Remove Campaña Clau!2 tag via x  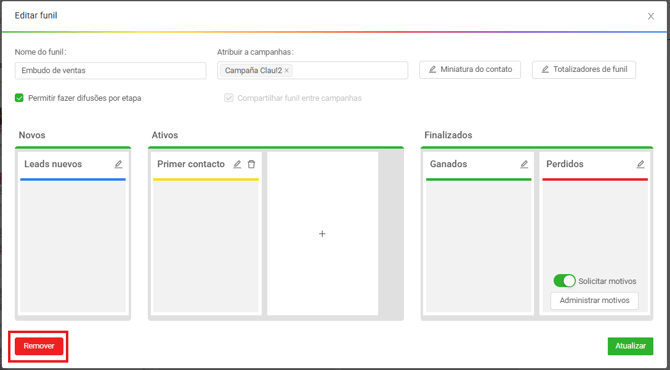click(287, 70)
